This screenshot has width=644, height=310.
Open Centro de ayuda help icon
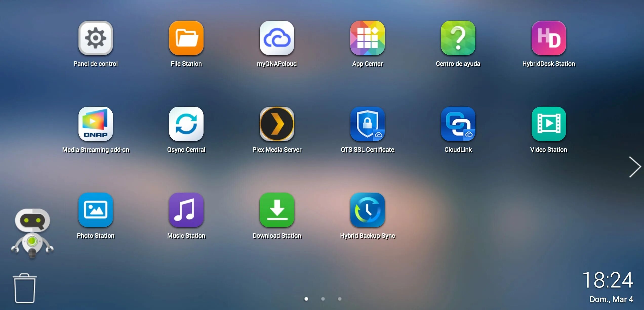coord(458,38)
